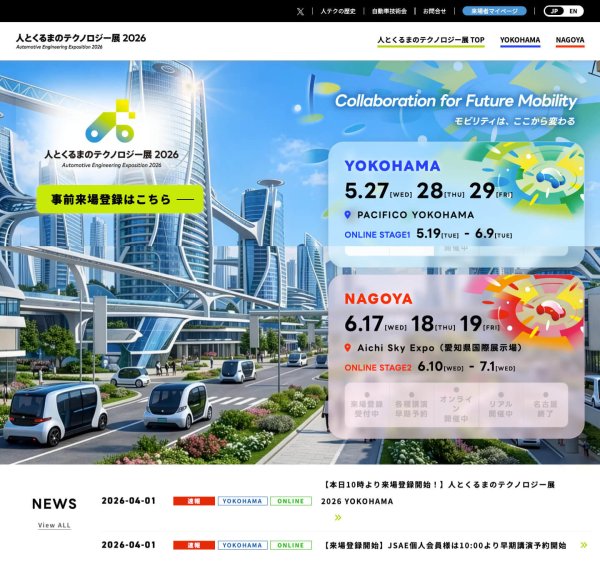This screenshot has height=564, width=600.
Task: Click the second news 速報 red tag
Action: click(194, 545)
